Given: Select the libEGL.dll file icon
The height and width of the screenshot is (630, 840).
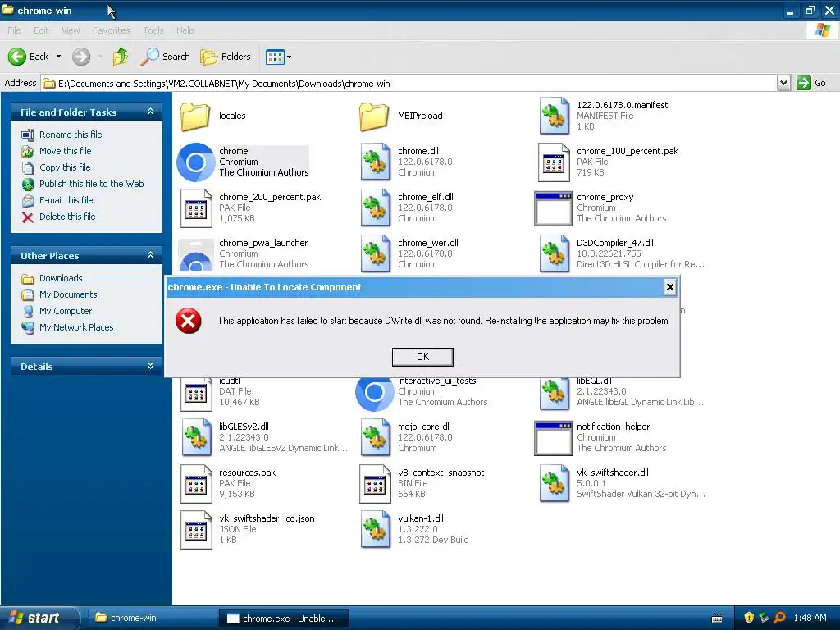Looking at the screenshot, I should click(554, 395).
